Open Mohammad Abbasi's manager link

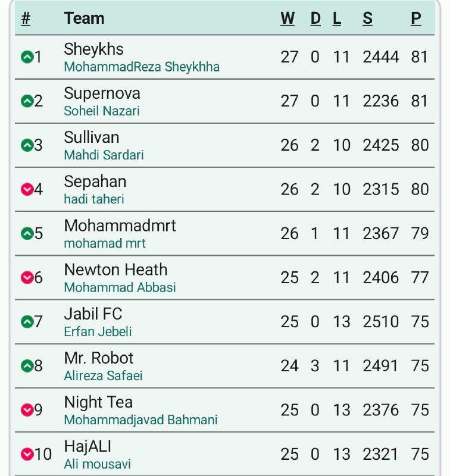120,287
